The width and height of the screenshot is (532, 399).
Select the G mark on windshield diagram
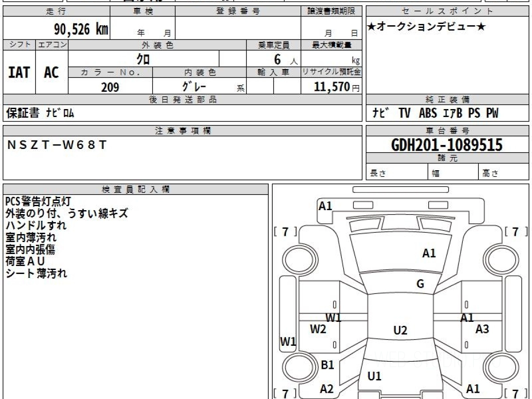(420, 284)
